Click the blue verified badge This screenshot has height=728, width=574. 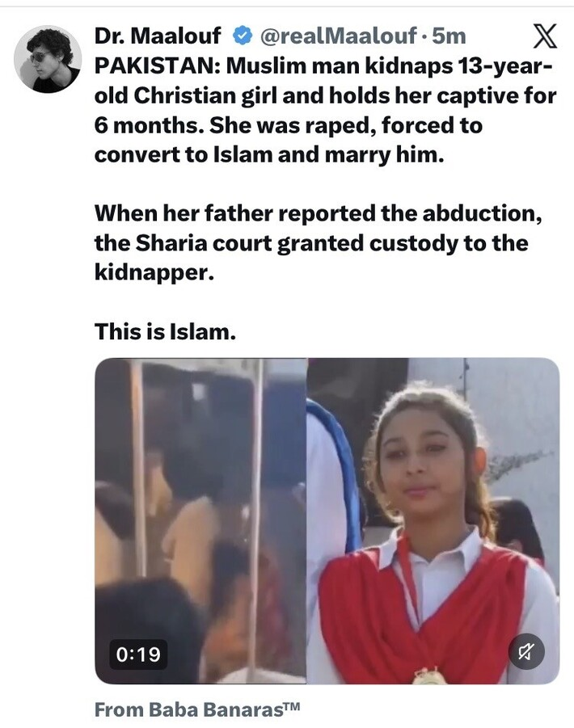pyautogui.click(x=242, y=36)
